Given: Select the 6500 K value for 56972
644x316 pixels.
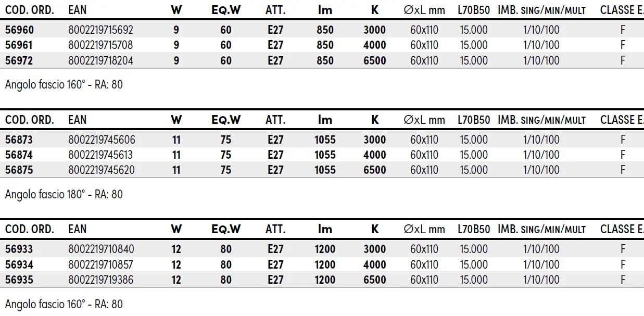Looking at the screenshot, I should [x=375, y=61].
